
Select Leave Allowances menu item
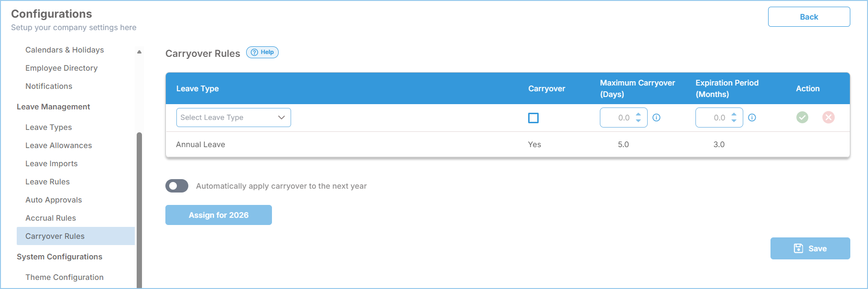pyautogui.click(x=58, y=145)
